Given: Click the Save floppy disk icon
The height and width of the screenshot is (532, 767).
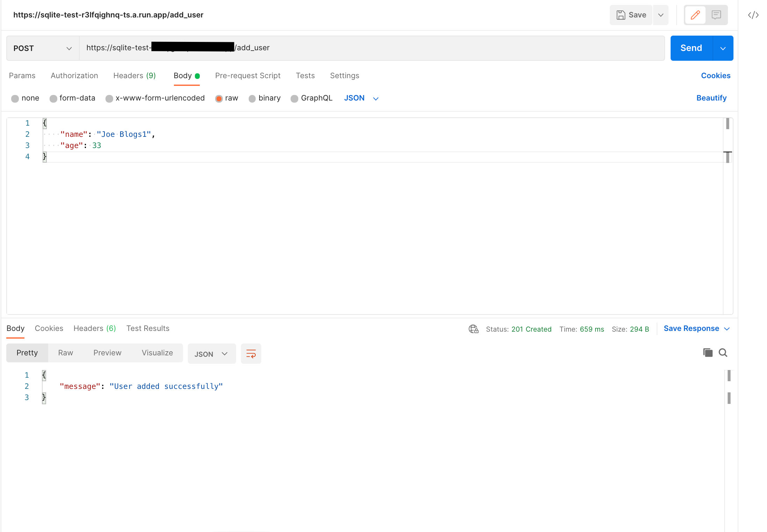Looking at the screenshot, I should pyautogui.click(x=621, y=15).
